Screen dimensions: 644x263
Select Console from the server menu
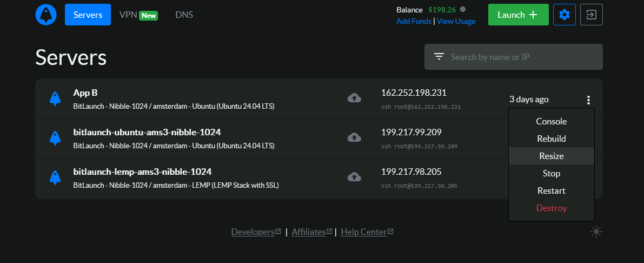(x=551, y=121)
